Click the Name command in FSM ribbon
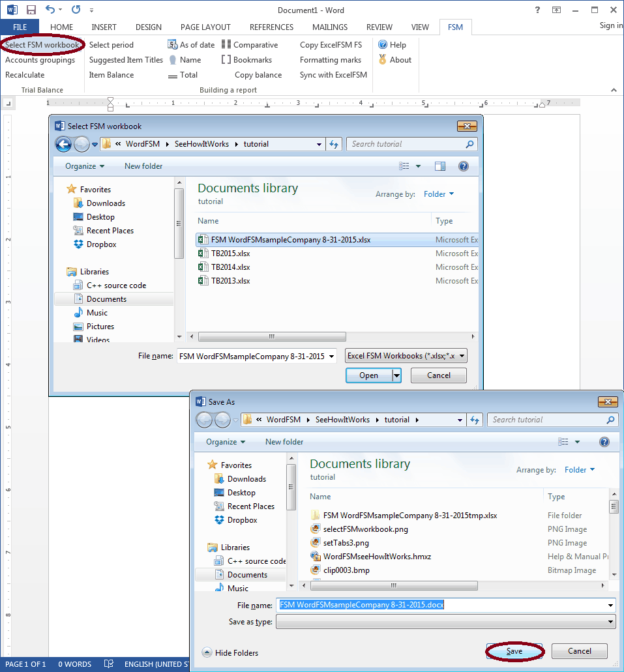 click(185, 59)
